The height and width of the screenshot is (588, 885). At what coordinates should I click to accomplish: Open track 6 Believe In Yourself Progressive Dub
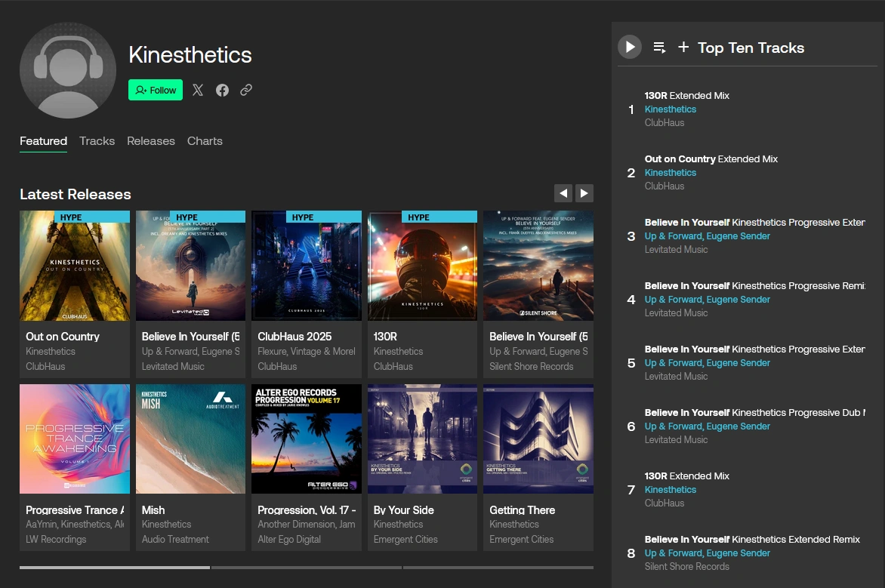coord(754,412)
